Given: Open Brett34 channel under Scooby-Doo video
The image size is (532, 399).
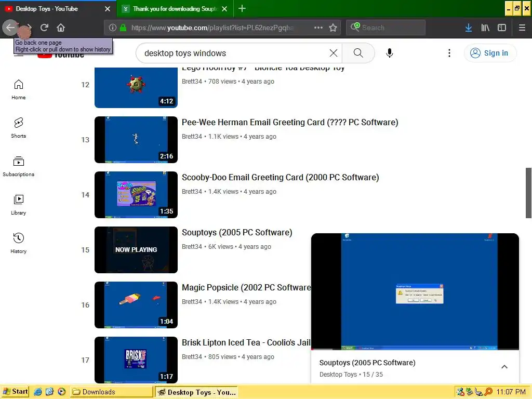Looking at the screenshot, I should [192, 191].
